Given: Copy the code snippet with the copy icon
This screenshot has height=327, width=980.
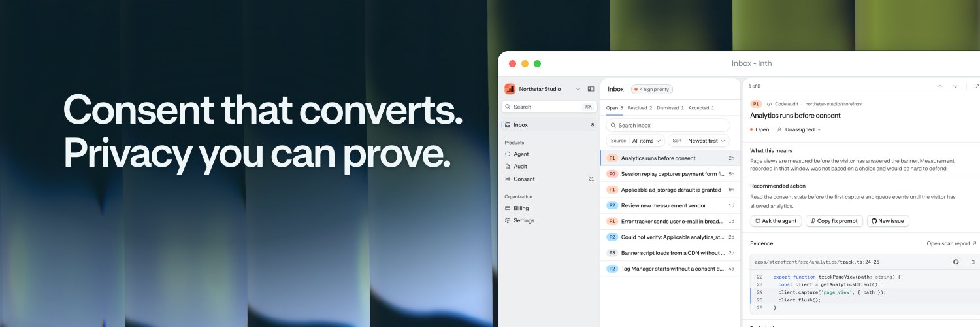Looking at the screenshot, I should (973, 262).
